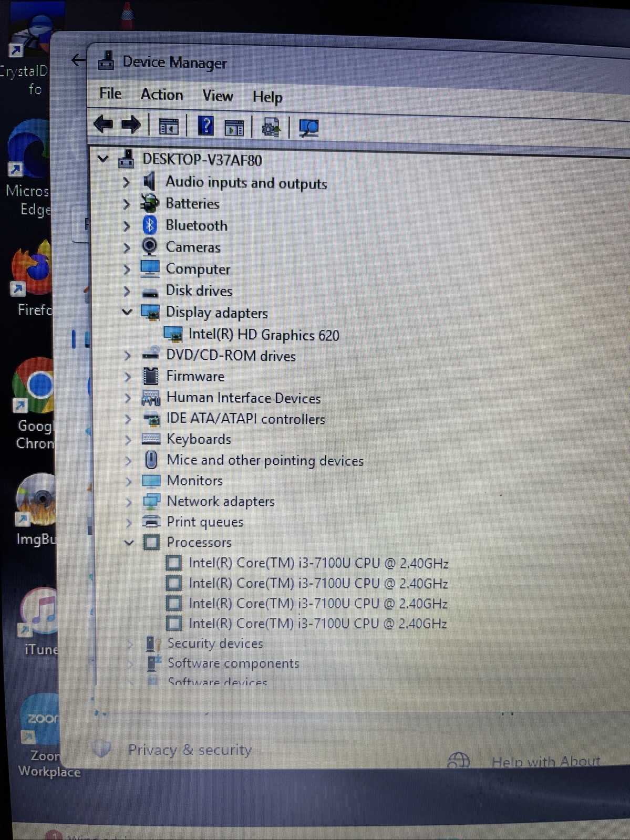Screen dimensions: 630x840
Task: Click the Disk drives icon
Action: tap(150, 292)
